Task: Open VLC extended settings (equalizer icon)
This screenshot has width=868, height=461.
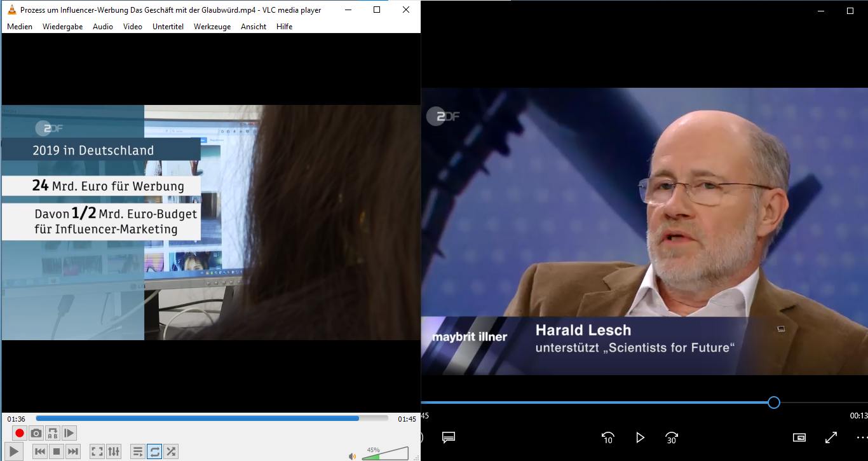Action: tap(114, 451)
